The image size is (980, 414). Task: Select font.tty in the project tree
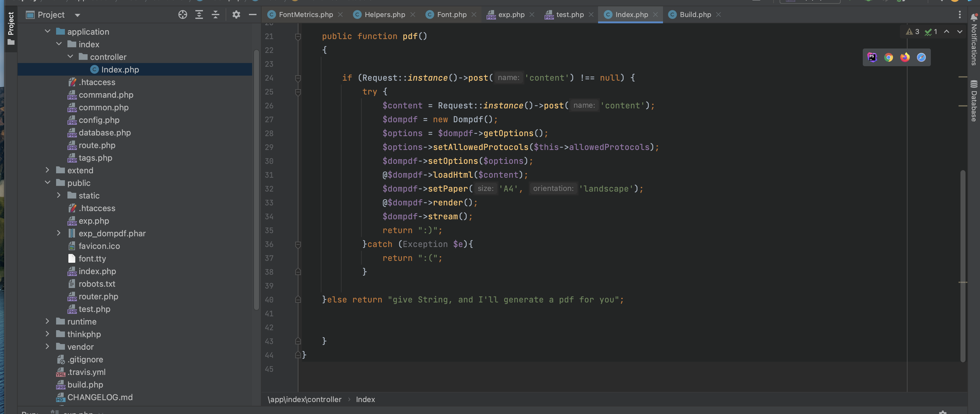click(x=92, y=258)
